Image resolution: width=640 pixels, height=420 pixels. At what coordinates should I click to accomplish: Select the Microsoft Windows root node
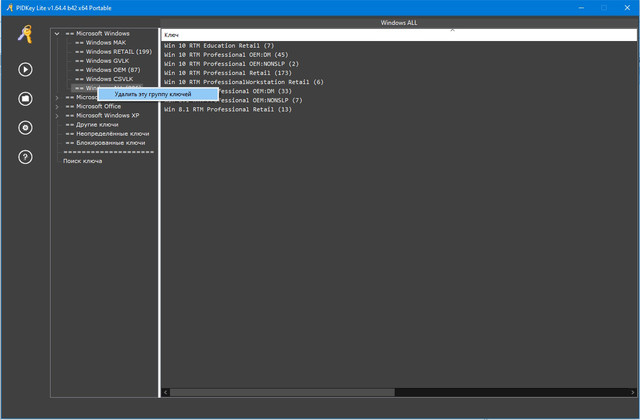(x=98, y=33)
